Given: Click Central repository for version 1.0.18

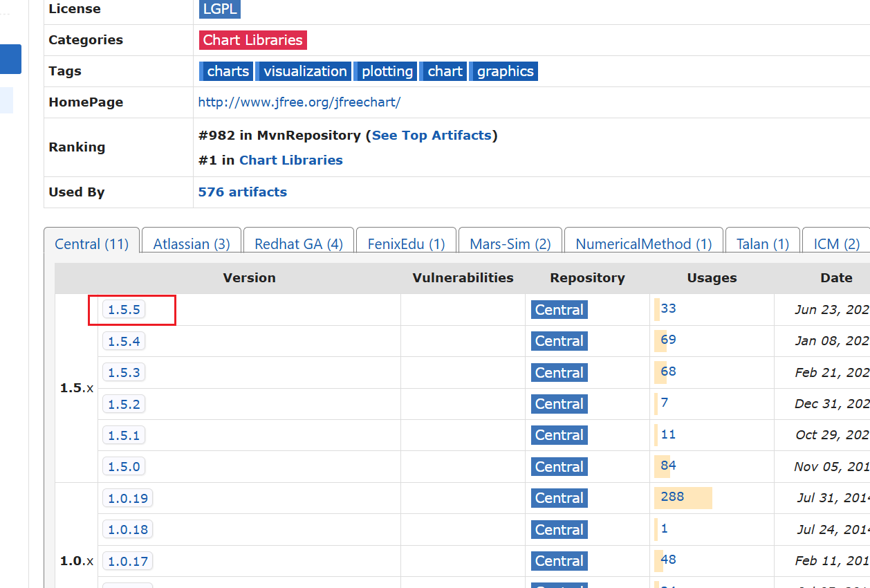Looking at the screenshot, I should (559, 530).
